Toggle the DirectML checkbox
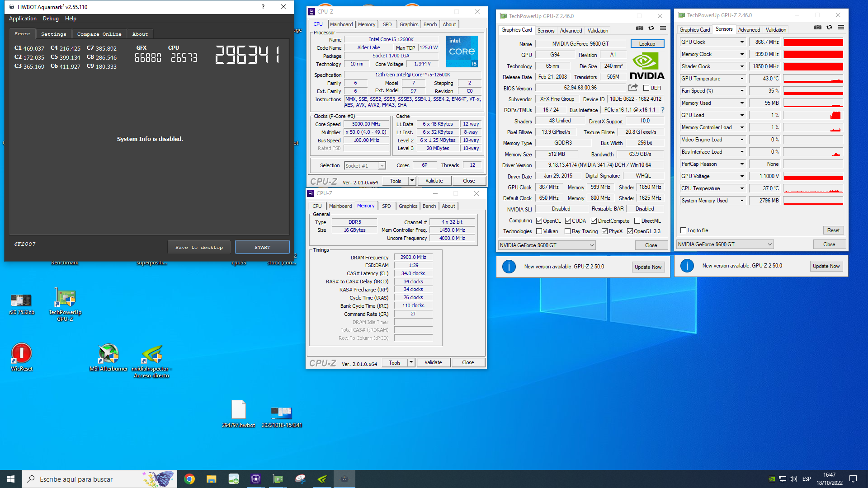Screen dimensions: 868x488 coord(637,221)
